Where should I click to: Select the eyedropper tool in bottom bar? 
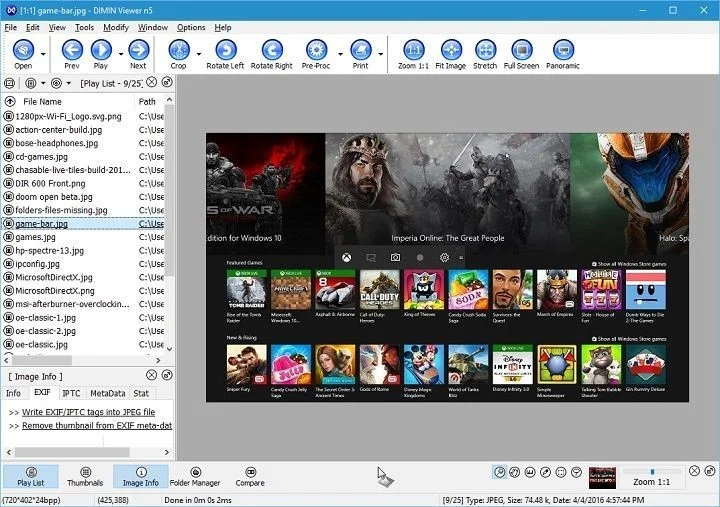(546, 472)
